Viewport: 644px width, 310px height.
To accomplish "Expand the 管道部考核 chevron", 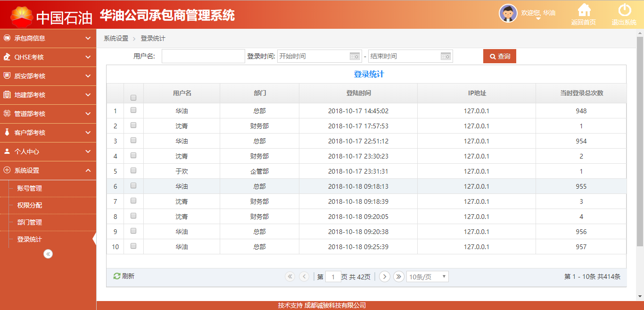I will click(88, 114).
